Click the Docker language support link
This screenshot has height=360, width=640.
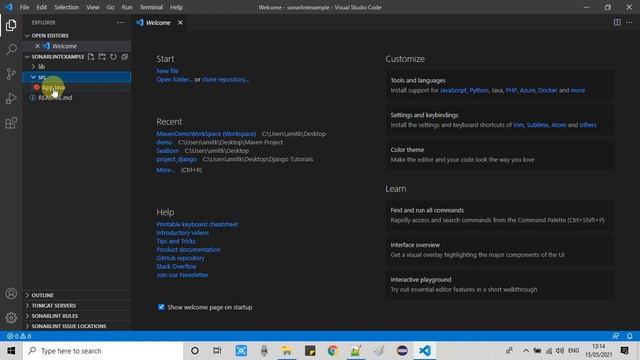547,90
